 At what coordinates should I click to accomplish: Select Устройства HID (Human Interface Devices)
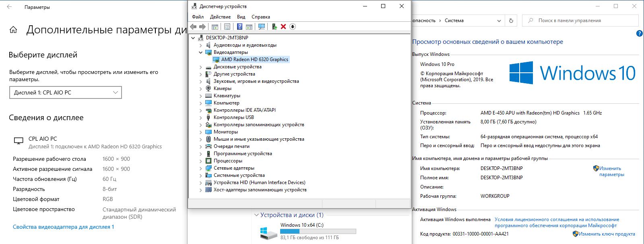click(x=260, y=182)
